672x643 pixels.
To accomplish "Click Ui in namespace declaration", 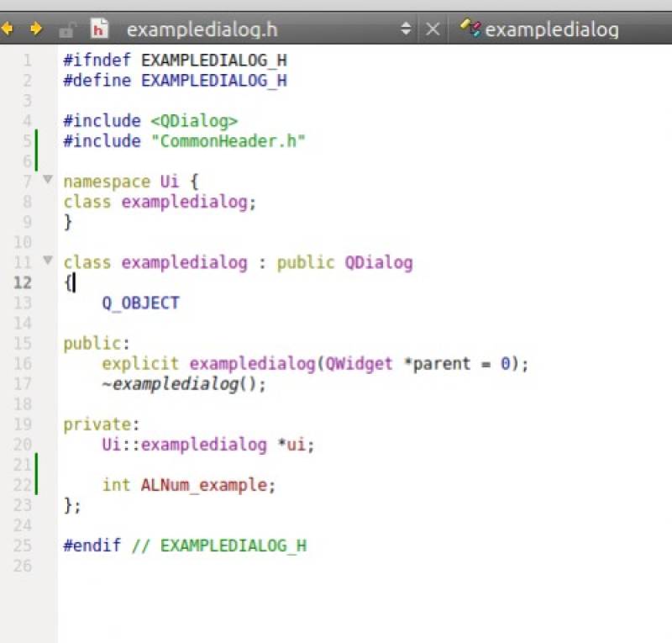I will pos(170,182).
